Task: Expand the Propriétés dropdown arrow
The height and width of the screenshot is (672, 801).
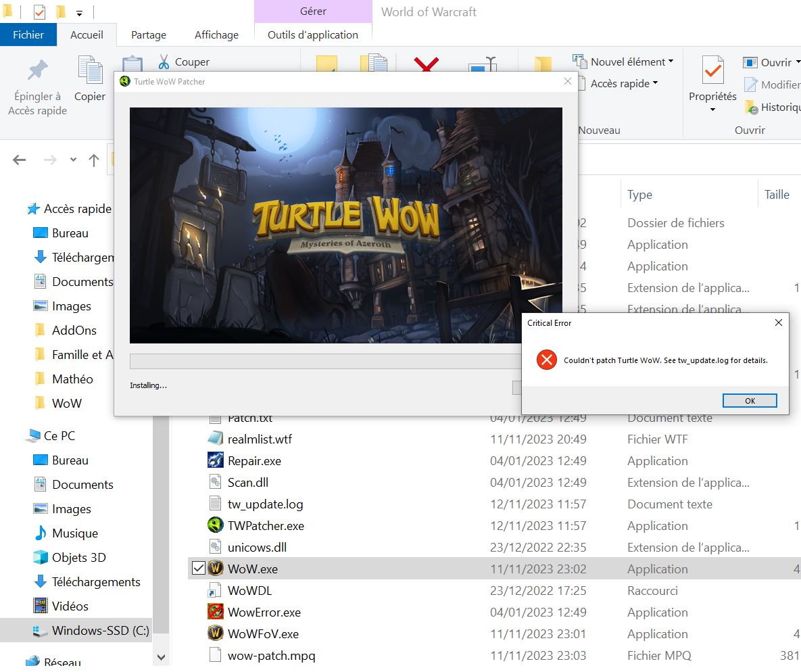Action: coord(712,110)
